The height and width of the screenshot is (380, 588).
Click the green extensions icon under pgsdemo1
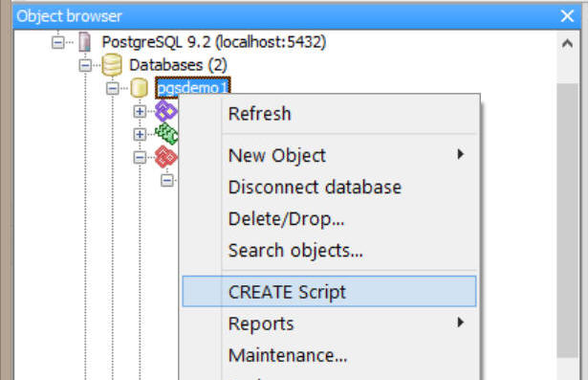click(x=166, y=134)
